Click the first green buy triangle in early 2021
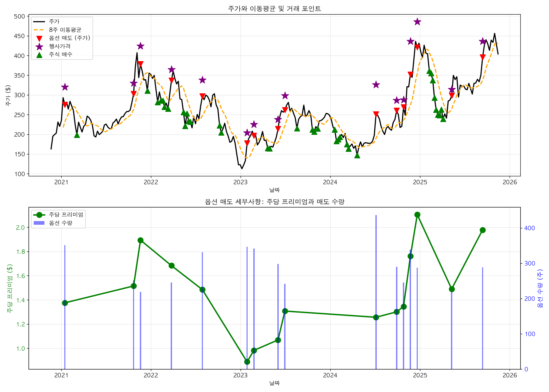549x392 pixels. 77,135
